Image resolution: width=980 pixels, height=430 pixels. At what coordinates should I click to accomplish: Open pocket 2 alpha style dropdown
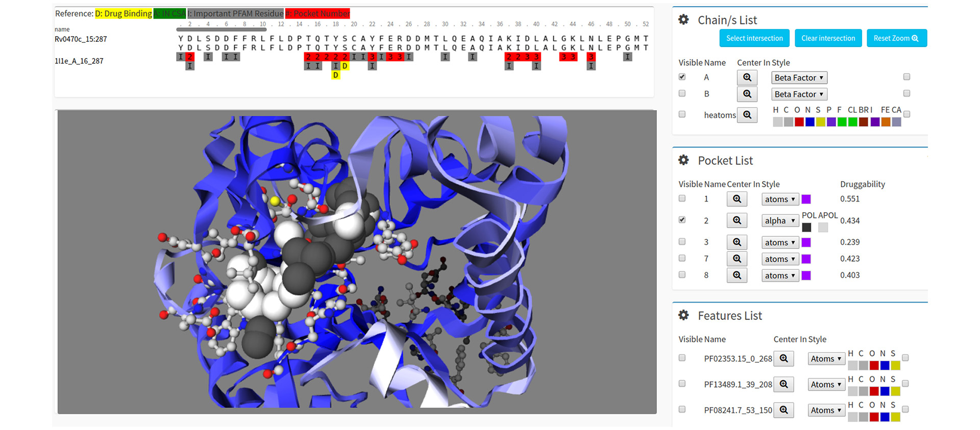point(779,221)
